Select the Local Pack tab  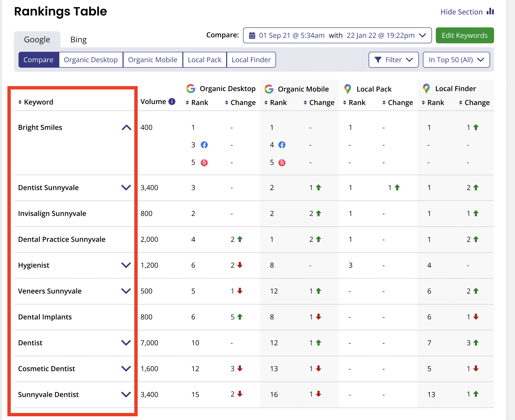(x=204, y=60)
